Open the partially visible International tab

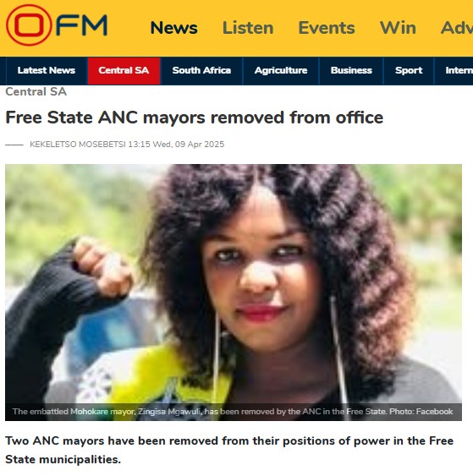point(454,70)
